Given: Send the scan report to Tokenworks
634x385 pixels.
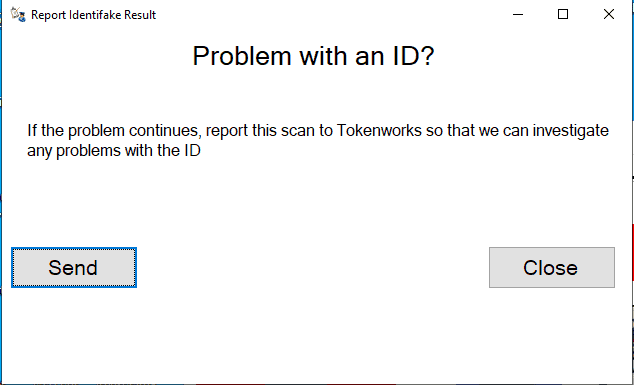Looking at the screenshot, I should (x=74, y=268).
